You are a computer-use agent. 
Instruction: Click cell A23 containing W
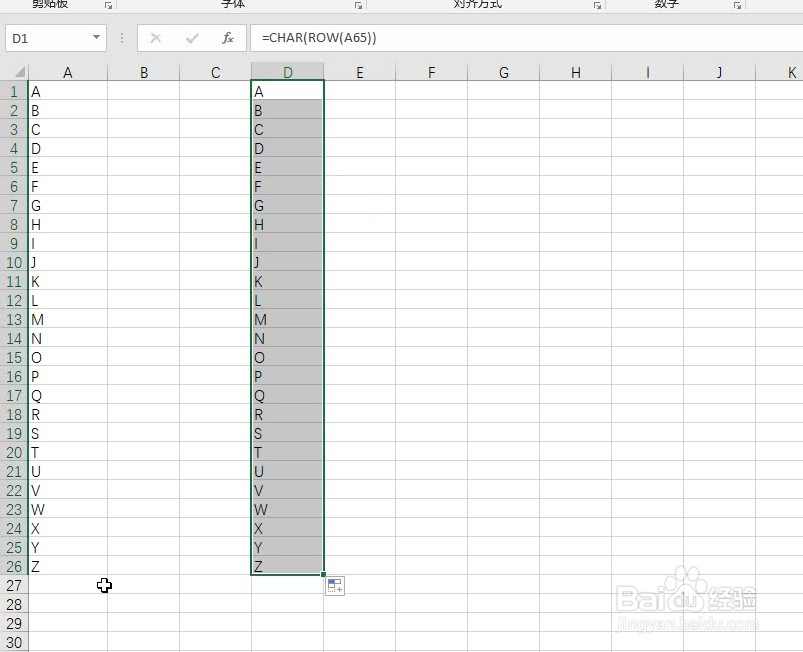pos(68,510)
